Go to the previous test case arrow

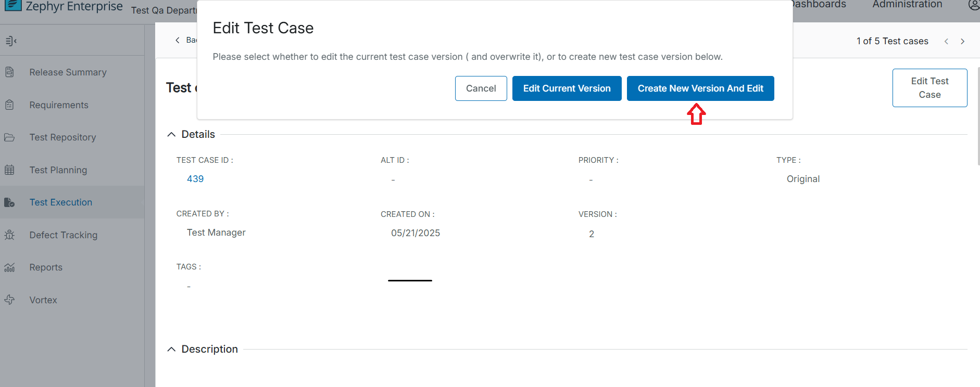pos(946,42)
